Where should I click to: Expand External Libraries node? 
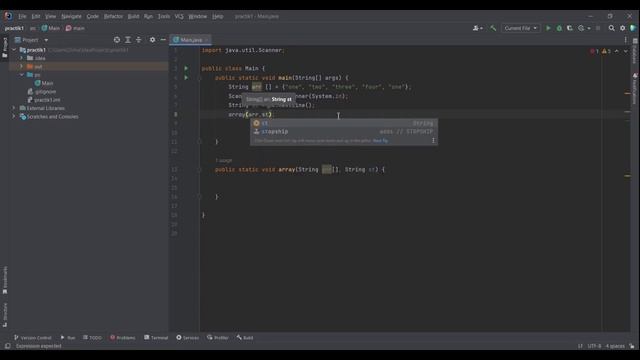[14, 108]
